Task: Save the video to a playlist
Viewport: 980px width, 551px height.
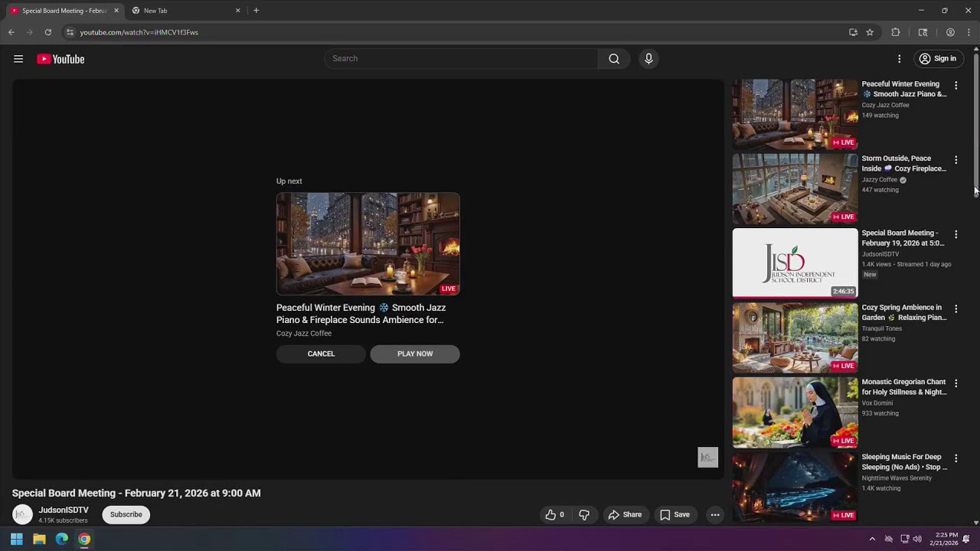Action: tap(675, 515)
